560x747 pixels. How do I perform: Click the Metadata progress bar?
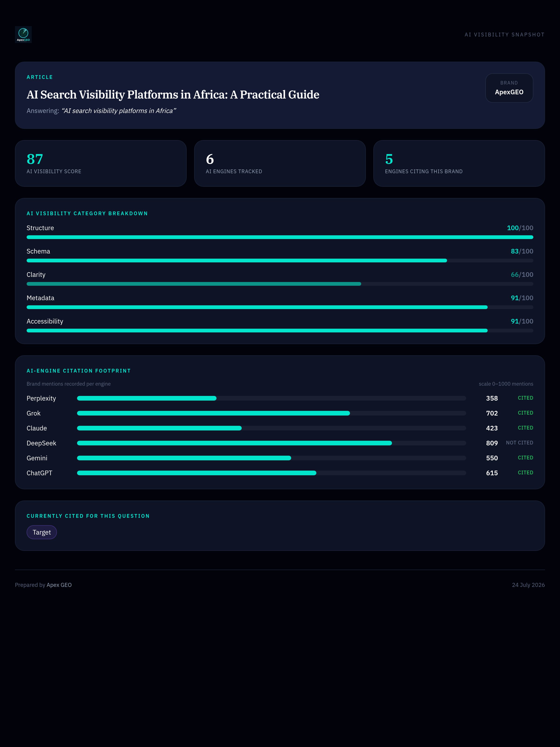pyautogui.click(x=280, y=307)
